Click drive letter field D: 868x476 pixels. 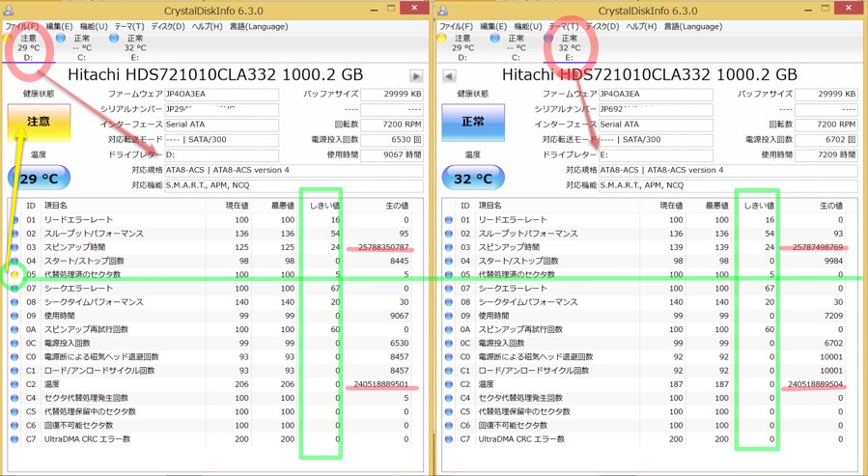click(x=221, y=155)
